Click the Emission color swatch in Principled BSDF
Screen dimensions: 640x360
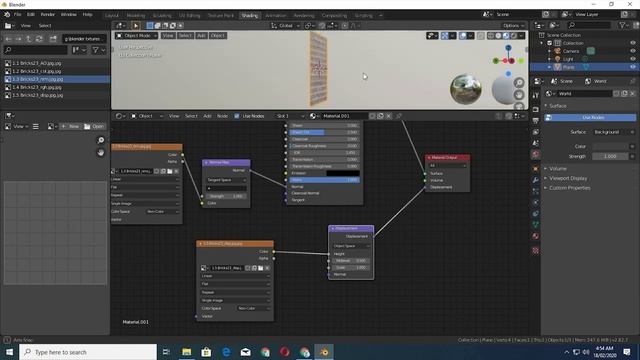[343, 173]
